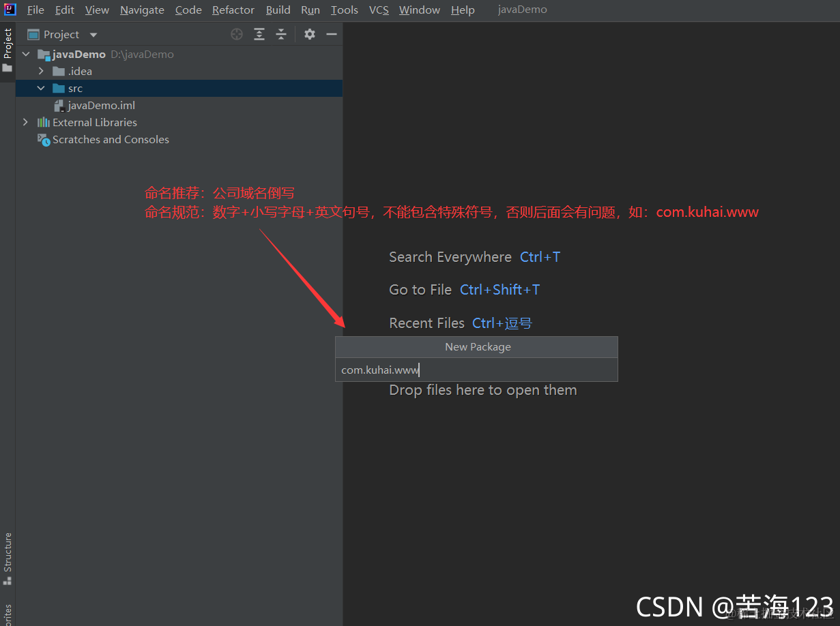
Task: Click the locate/select opened file target icon
Action: 237,34
